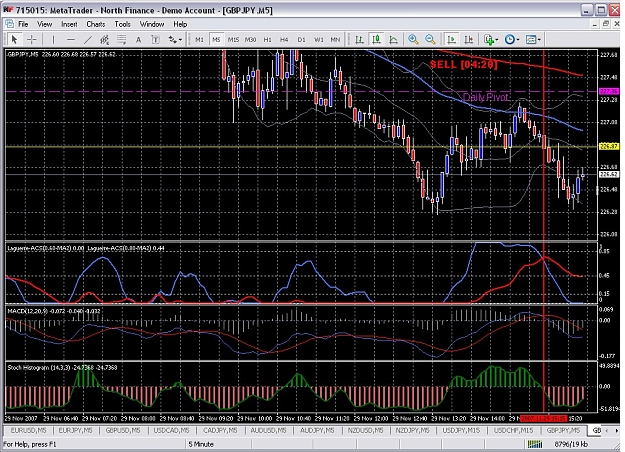Switch to the USDJPY,M15 chart tab
This screenshot has width=625, height=452.
click(x=461, y=430)
